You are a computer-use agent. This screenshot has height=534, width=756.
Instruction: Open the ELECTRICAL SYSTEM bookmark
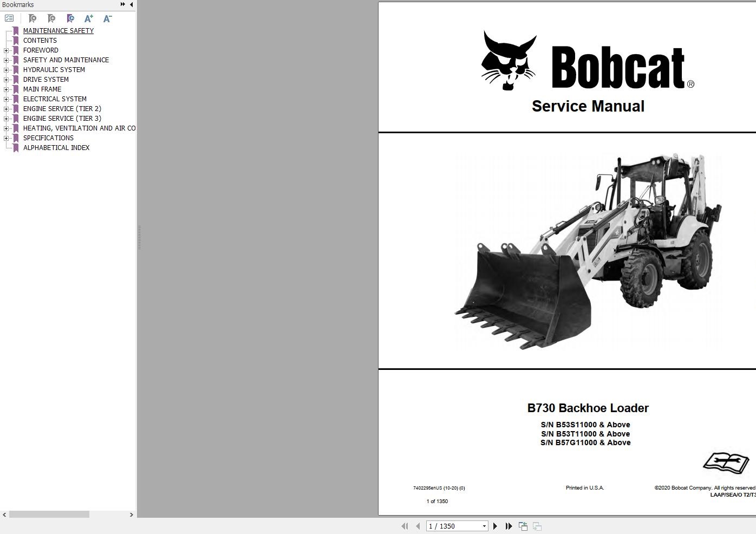pyautogui.click(x=55, y=99)
